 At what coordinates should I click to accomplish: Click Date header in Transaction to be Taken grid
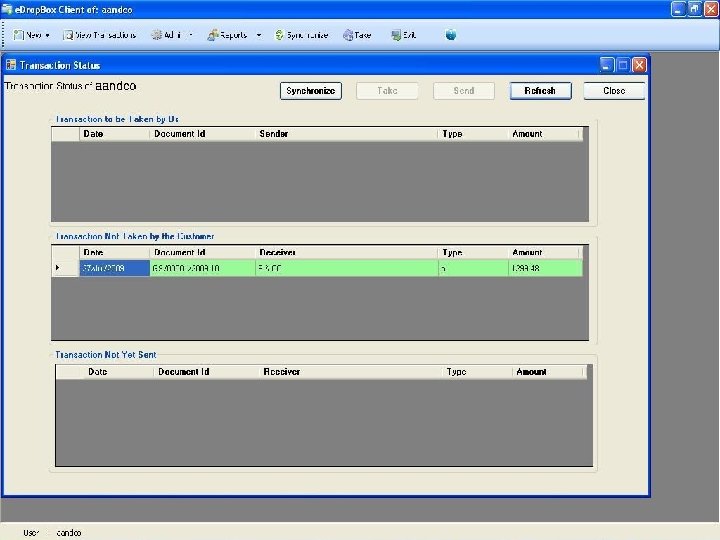pyautogui.click(x=114, y=134)
